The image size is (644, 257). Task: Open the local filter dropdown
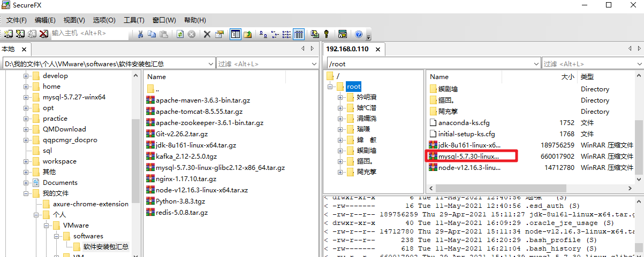click(315, 64)
